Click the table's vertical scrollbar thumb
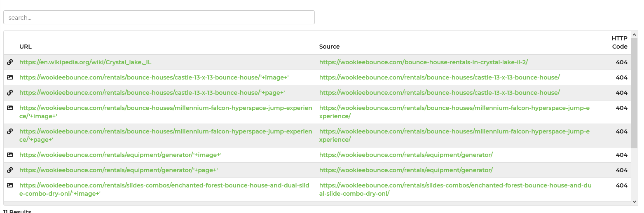The image size is (644, 213). tap(634, 93)
